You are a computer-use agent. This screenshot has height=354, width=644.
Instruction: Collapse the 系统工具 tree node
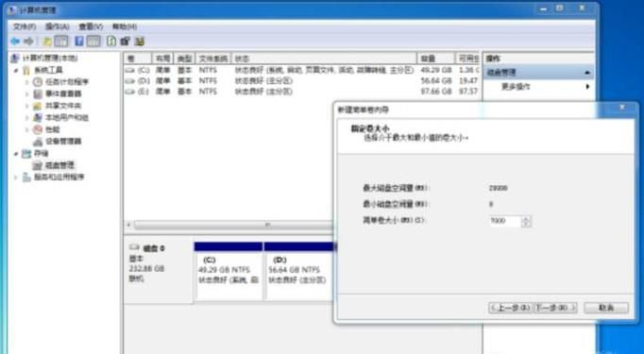[x=16, y=70]
